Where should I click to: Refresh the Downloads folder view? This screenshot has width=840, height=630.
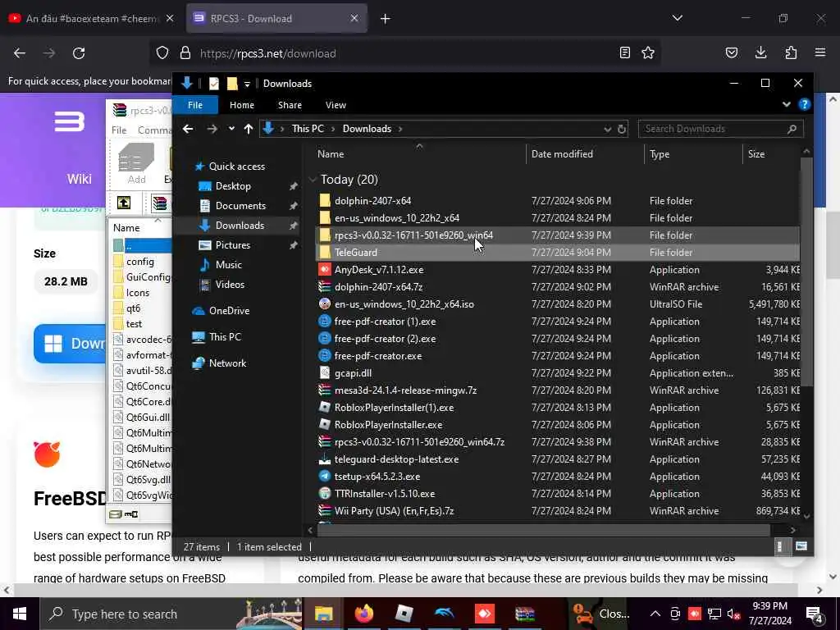pos(622,129)
